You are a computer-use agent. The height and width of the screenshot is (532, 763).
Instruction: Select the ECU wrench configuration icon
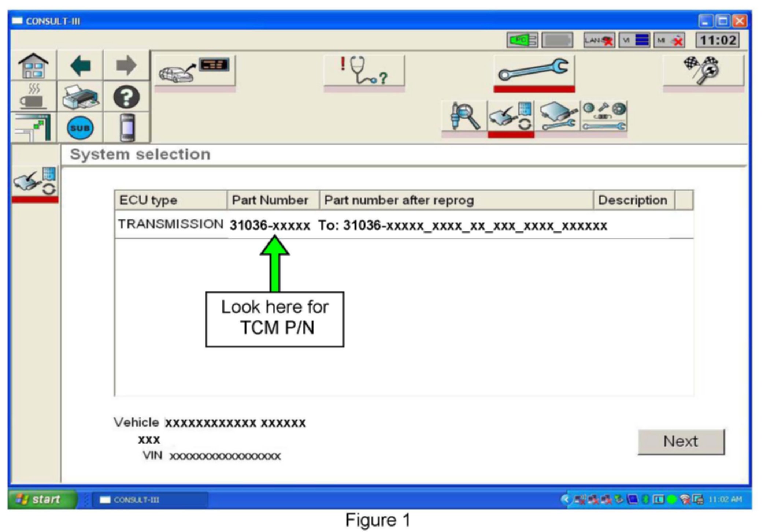point(557,116)
